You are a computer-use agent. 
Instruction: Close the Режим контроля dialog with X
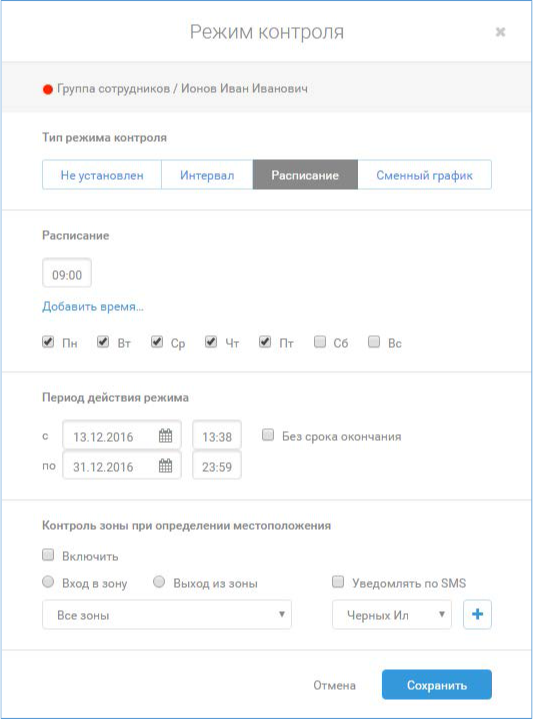pos(500,32)
